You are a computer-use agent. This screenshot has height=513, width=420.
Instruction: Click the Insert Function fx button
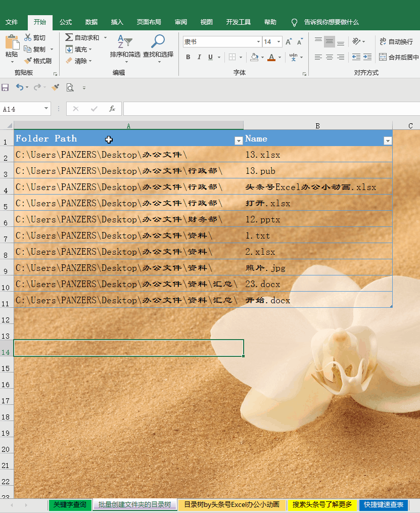(112, 109)
